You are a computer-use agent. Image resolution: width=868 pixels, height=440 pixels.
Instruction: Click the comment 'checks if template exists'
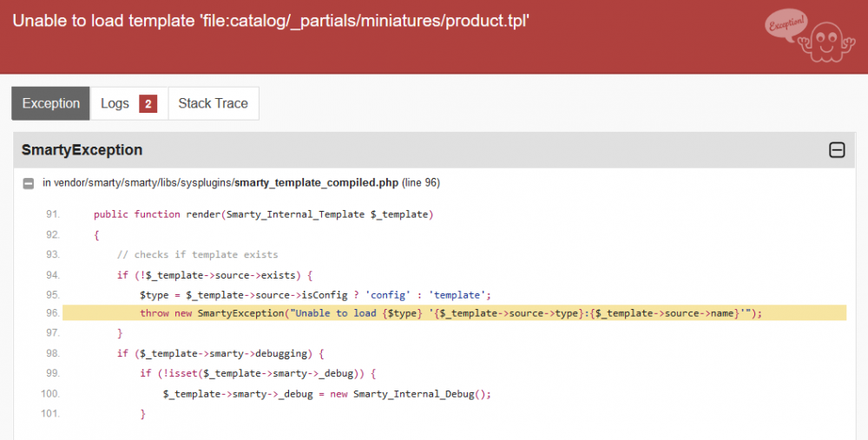tap(198, 254)
